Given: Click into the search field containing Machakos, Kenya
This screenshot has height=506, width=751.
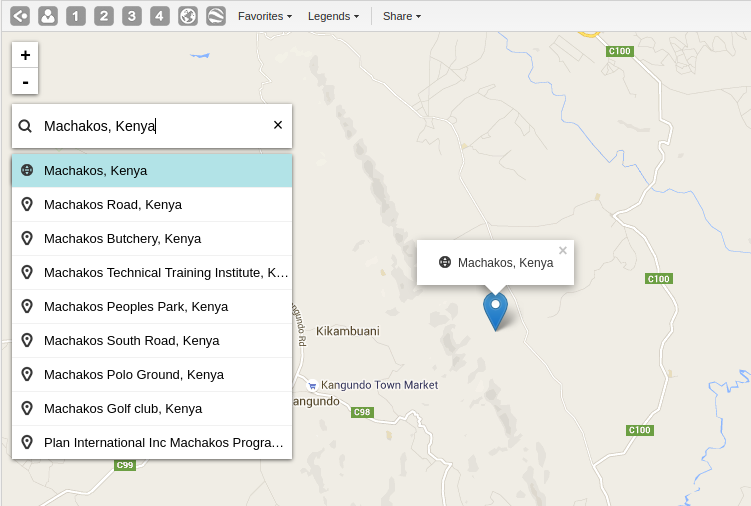Looking at the screenshot, I should (153, 126).
